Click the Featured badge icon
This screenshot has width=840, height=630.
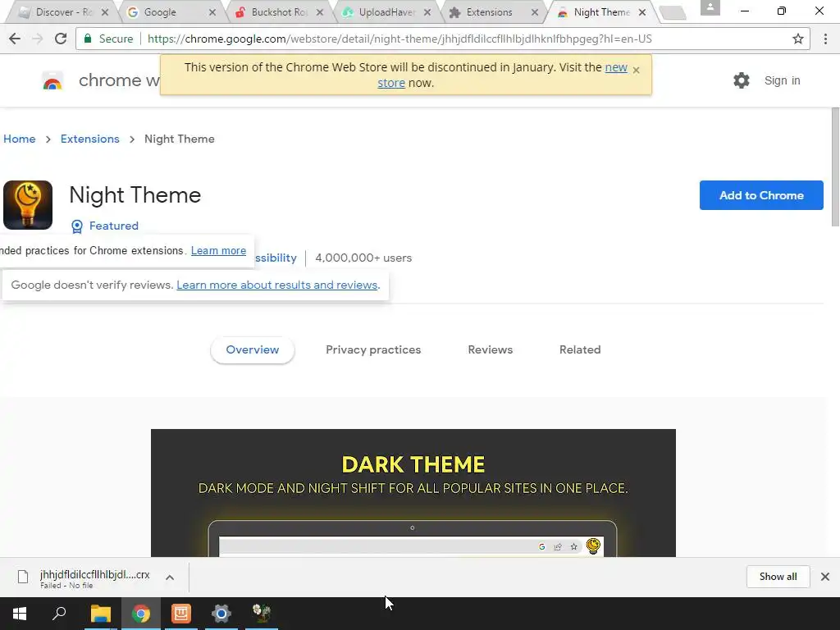point(77,226)
